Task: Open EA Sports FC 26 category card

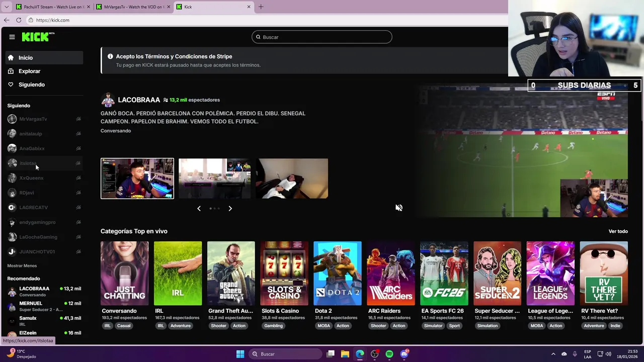Action: coord(444,274)
